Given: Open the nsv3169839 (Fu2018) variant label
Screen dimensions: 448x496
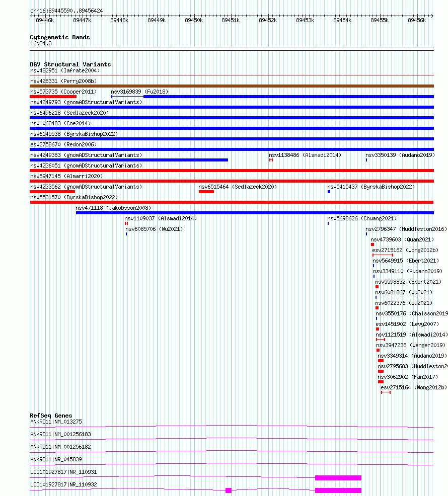Looking at the screenshot, I should coord(139,92).
